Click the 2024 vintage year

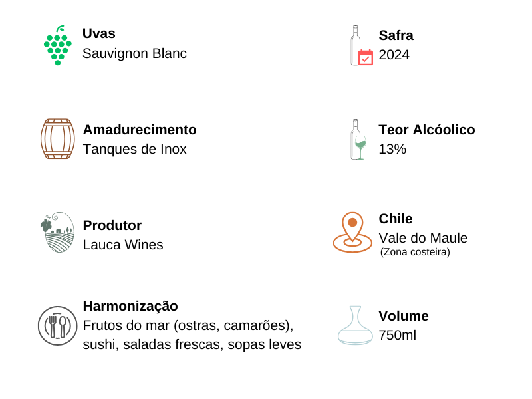click(394, 55)
